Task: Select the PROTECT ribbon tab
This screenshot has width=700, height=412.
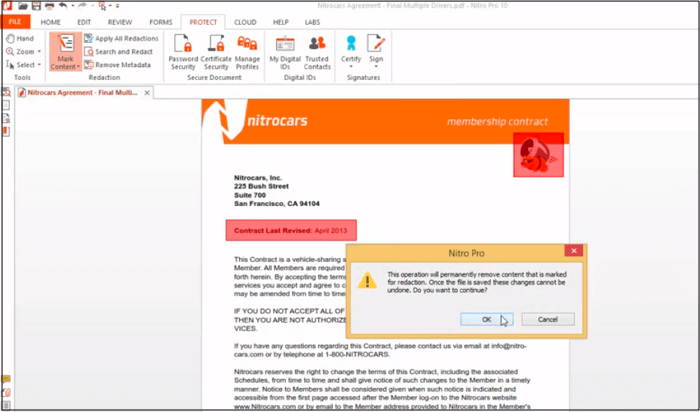Action: tap(203, 22)
